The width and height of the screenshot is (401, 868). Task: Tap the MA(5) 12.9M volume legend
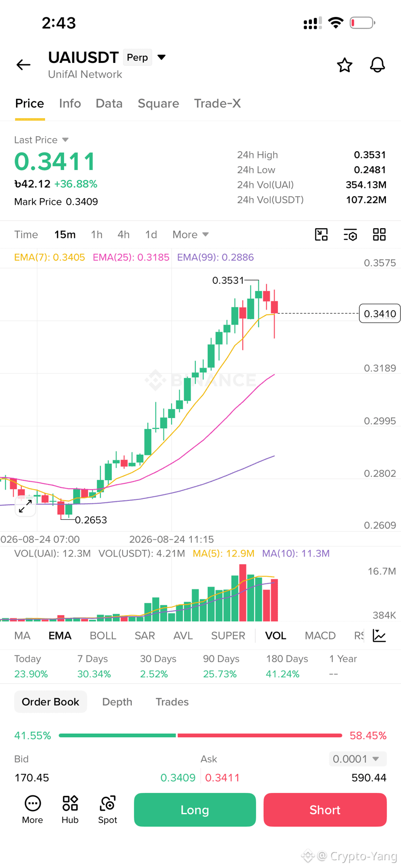[224, 553]
